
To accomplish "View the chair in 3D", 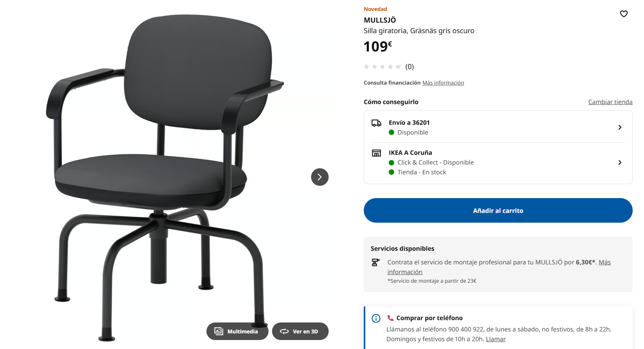I will click(300, 331).
